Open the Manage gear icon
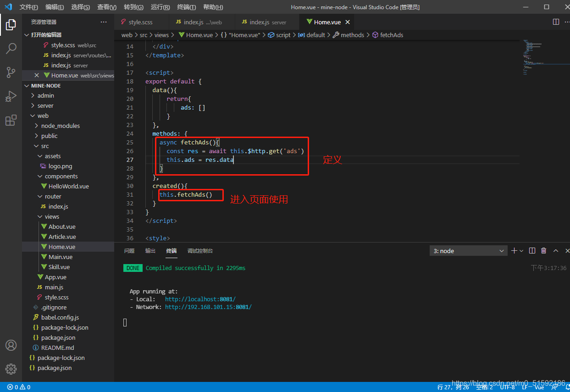Viewport: 570px width, 392px height. click(x=11, y=369)
